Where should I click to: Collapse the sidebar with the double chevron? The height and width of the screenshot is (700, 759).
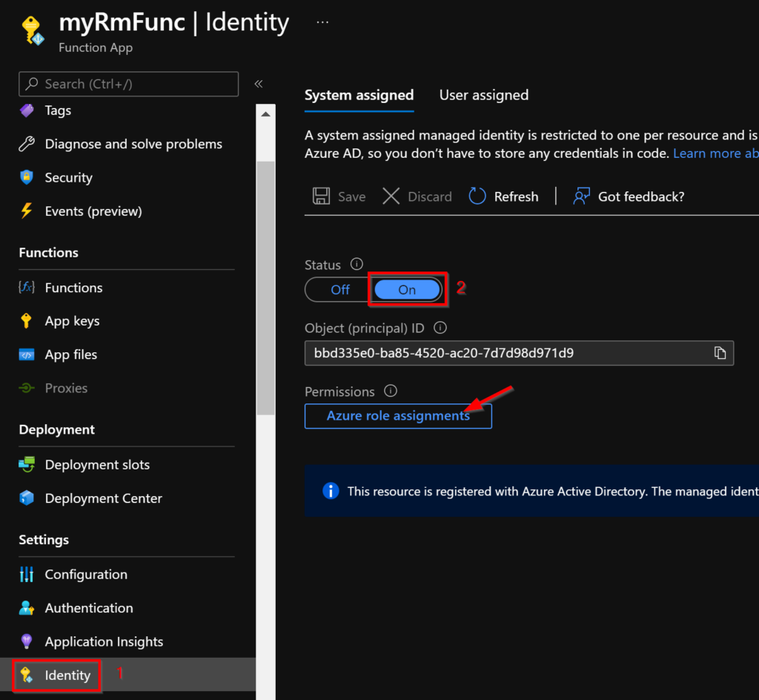click(259, 83)
